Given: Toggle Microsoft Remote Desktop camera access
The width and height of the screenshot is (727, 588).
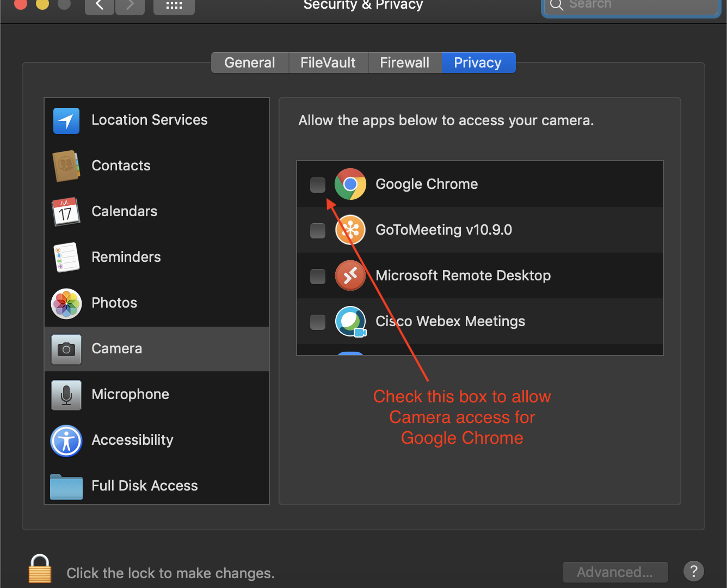Looking at the screenshot, I should (318, 277).
